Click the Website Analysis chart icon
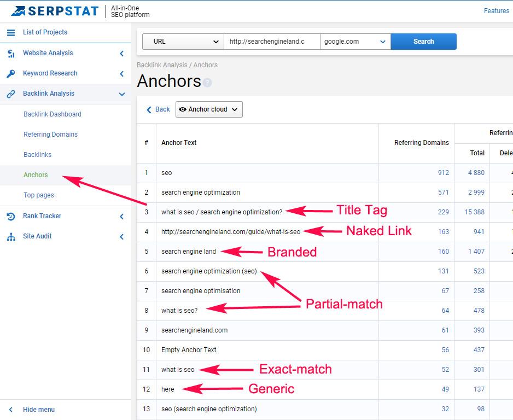Image resolution: width=513 pixels, height=420 pixels. 11,53
